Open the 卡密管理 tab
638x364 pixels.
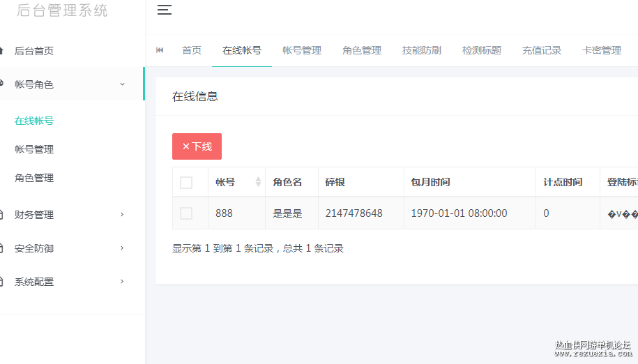pyautogui.click(x=601, y=50)
